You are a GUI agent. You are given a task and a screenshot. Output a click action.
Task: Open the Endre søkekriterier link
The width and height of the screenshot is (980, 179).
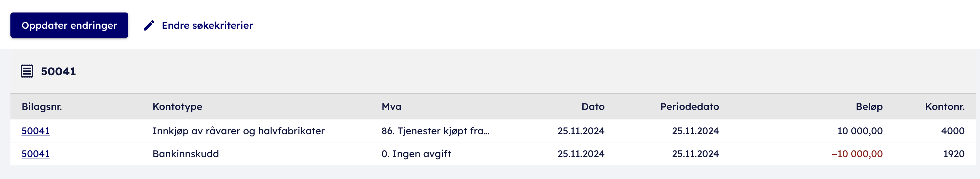click(x=207, y=25)
